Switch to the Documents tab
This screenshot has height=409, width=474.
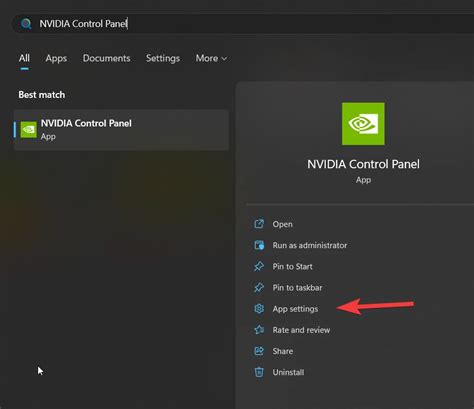click(106, 58)
